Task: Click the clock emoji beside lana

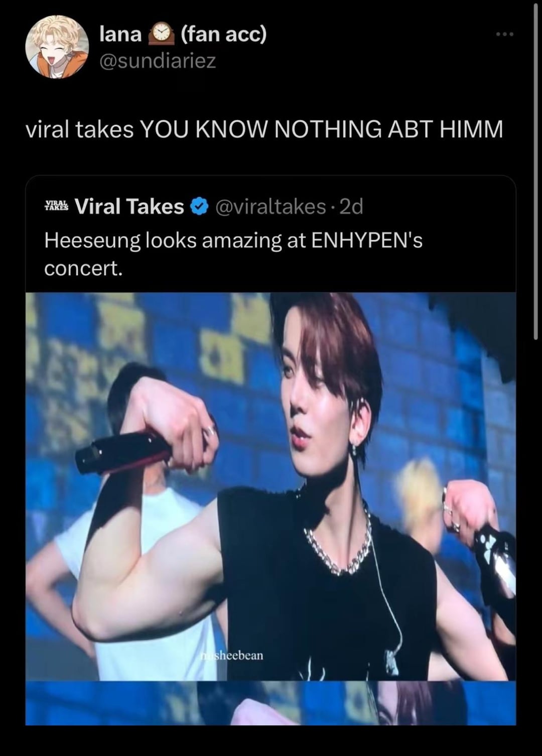Action: (161, 34)
